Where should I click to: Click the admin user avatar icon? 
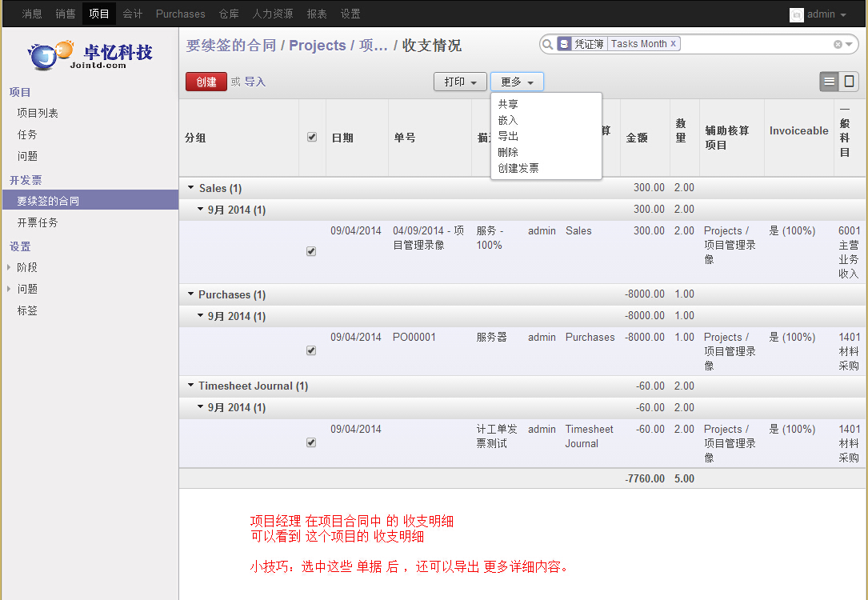(796, 14)
